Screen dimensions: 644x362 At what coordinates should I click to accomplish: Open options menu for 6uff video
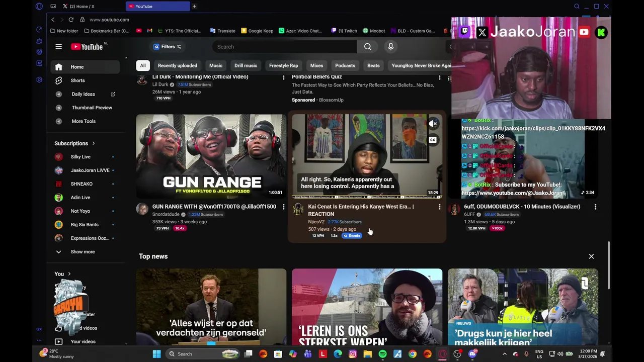pos(595,207)
